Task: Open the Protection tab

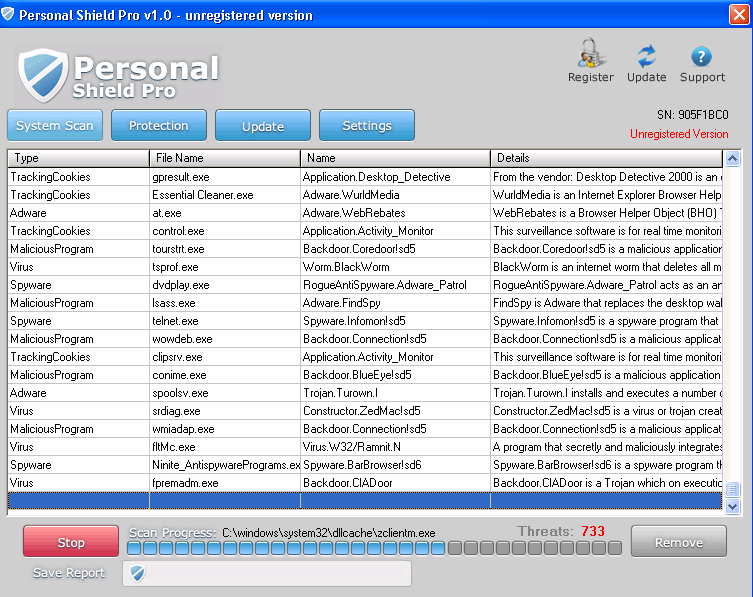Action: click(x=158, y=126)
